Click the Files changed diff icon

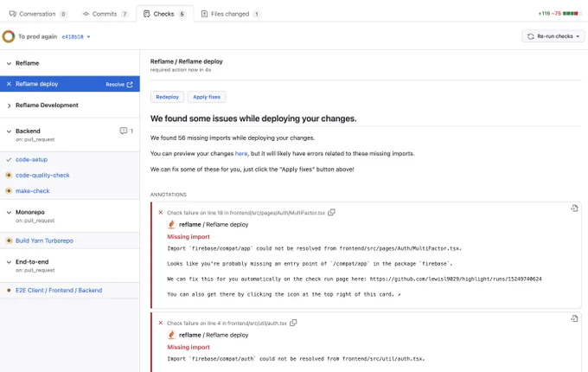click(x=204, y=14)
